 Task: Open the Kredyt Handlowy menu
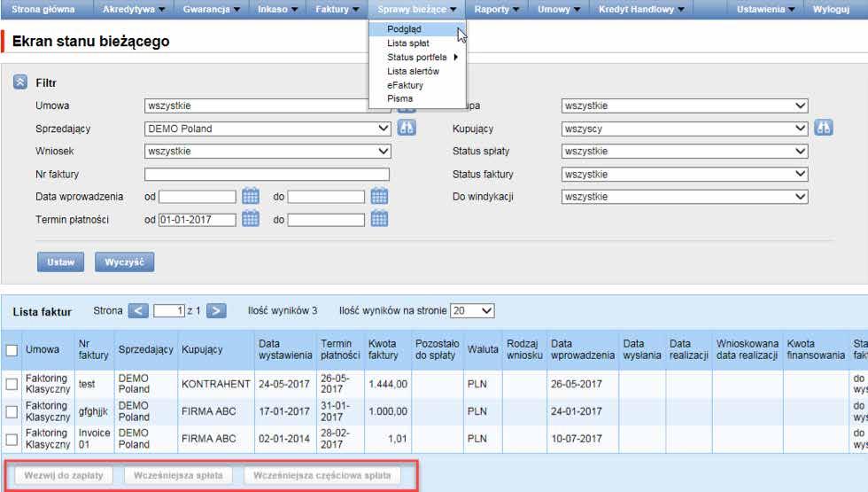641,10
